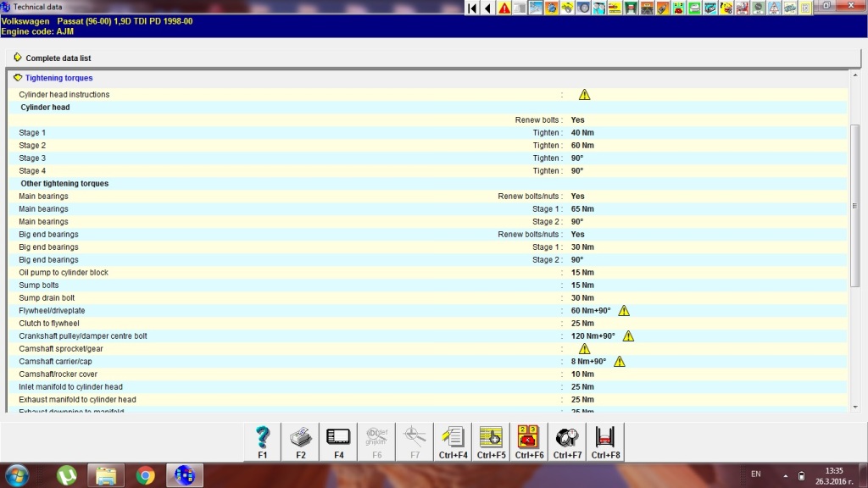Click the vertical scrollbar of the data list
The width and height of the screenshot is (868, 488).
(855, 203)
